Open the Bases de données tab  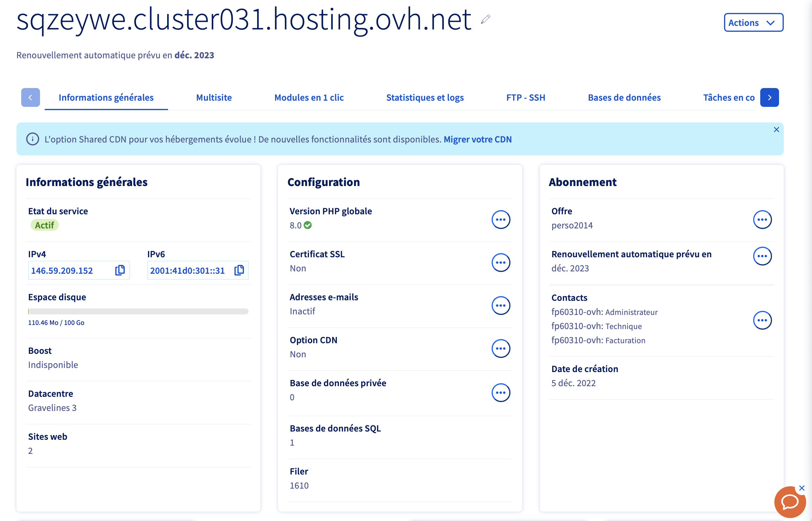(624, 97)
